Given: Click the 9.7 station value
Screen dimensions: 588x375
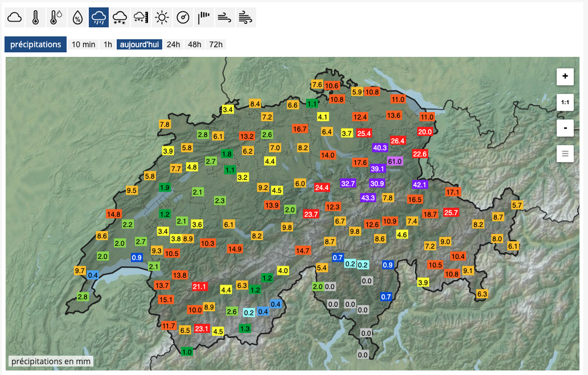Looking at the screenshot, I should coord(80,270).
